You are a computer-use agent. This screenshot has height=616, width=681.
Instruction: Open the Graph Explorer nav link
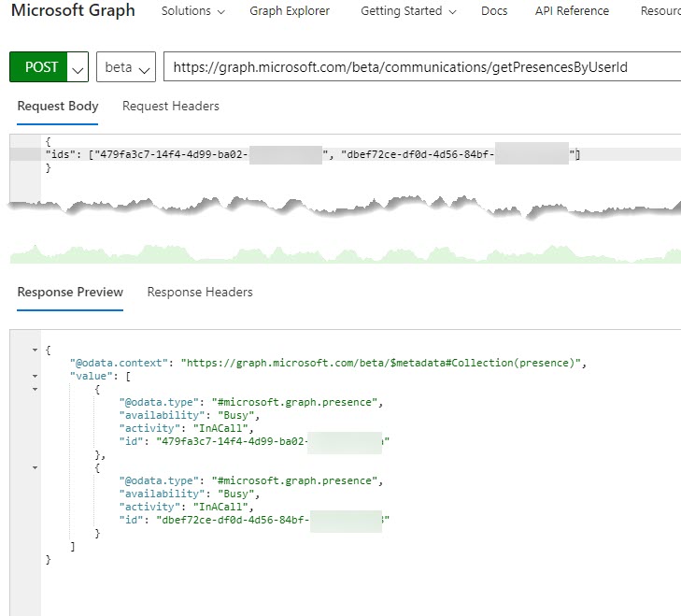coord(290,11)
